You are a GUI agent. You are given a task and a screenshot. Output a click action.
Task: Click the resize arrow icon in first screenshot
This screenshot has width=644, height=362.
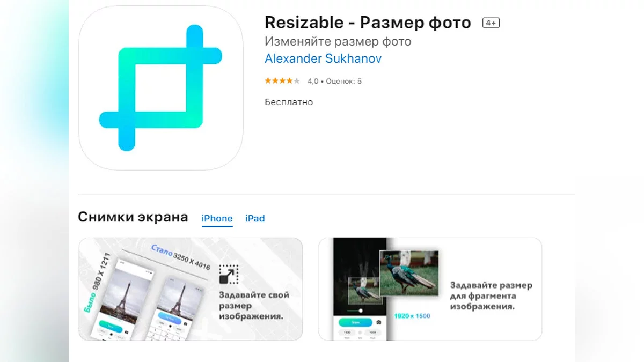pos(229,274)
